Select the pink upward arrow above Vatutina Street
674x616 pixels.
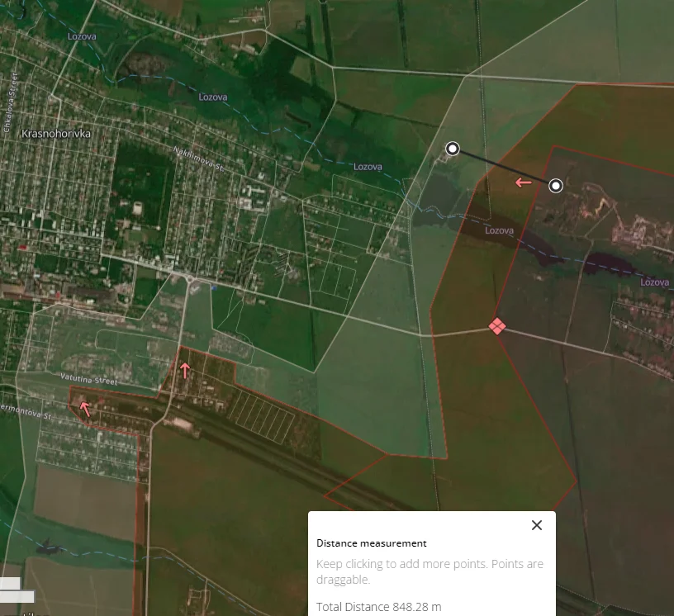pyautogui.click(x=185, y=370)
